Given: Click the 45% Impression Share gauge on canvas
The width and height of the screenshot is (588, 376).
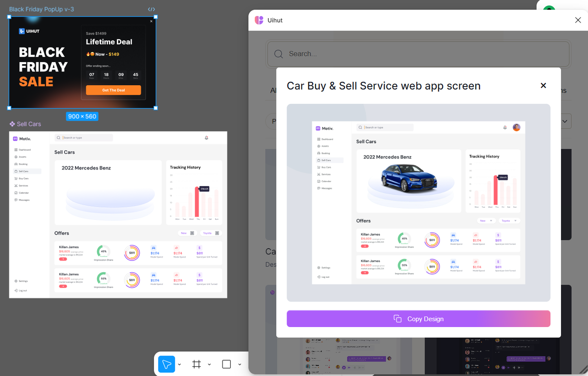Looking at the screenshot, I should pos(103,252).
